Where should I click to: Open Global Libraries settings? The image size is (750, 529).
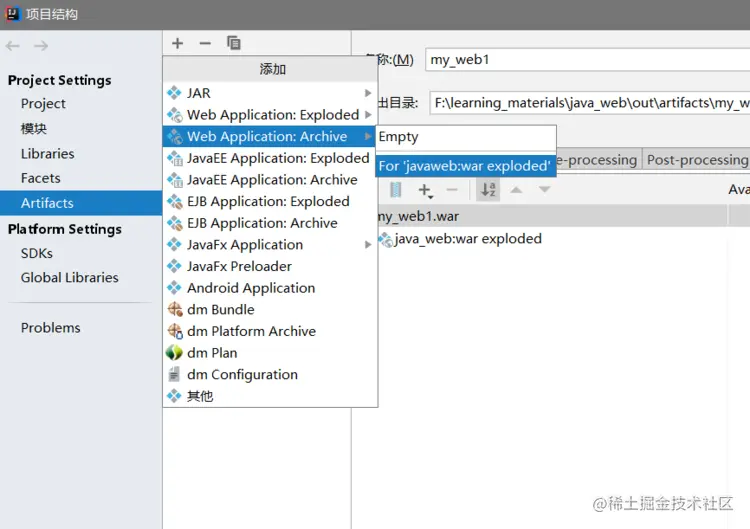click(x=69, y=277)
